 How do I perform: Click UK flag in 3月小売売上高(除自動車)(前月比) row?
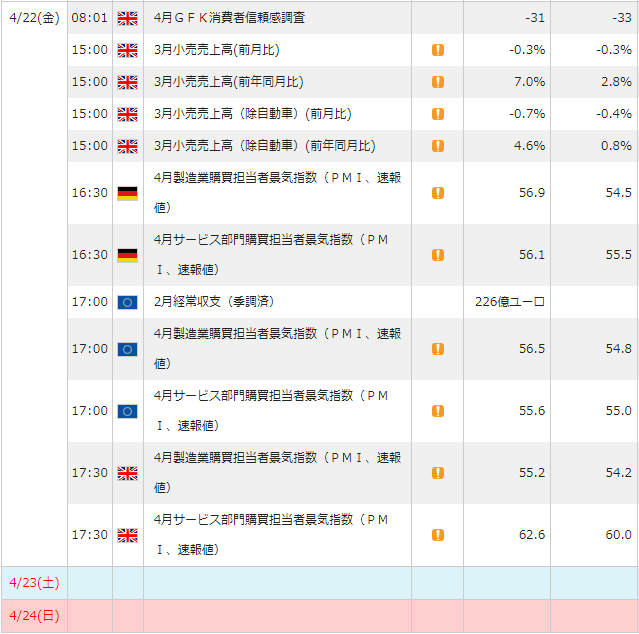(128, 114)
